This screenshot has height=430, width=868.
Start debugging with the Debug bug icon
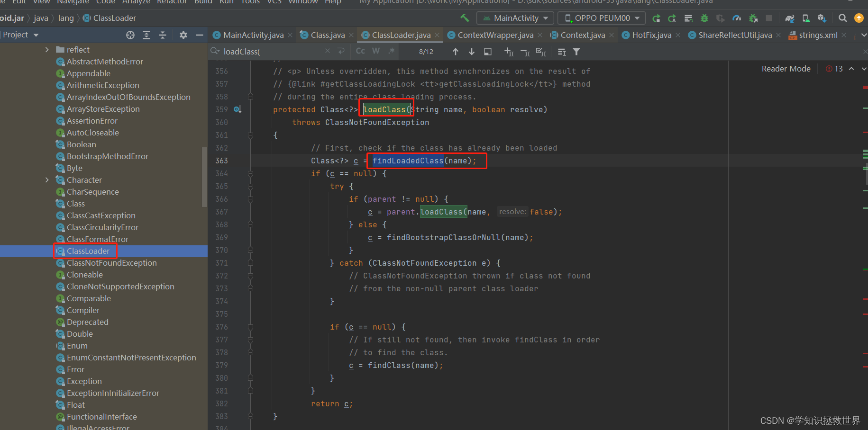[x=704, y=18]
